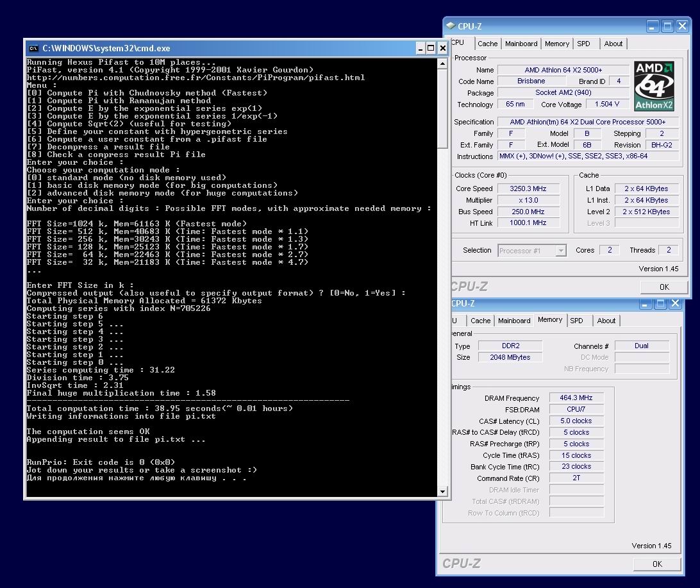The width and height of the screenshot is (700, 588).
Task: Close the lower CPU-Z window
Action: 675,303
